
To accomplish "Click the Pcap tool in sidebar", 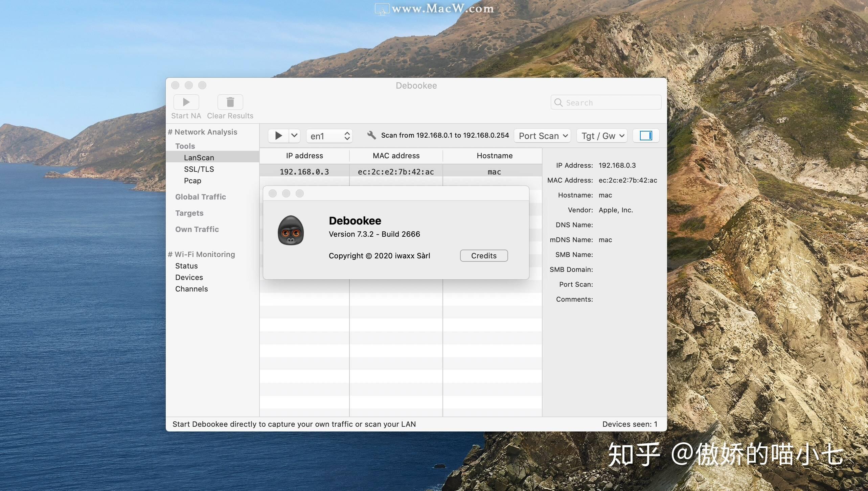I will (x=192, y=180).
